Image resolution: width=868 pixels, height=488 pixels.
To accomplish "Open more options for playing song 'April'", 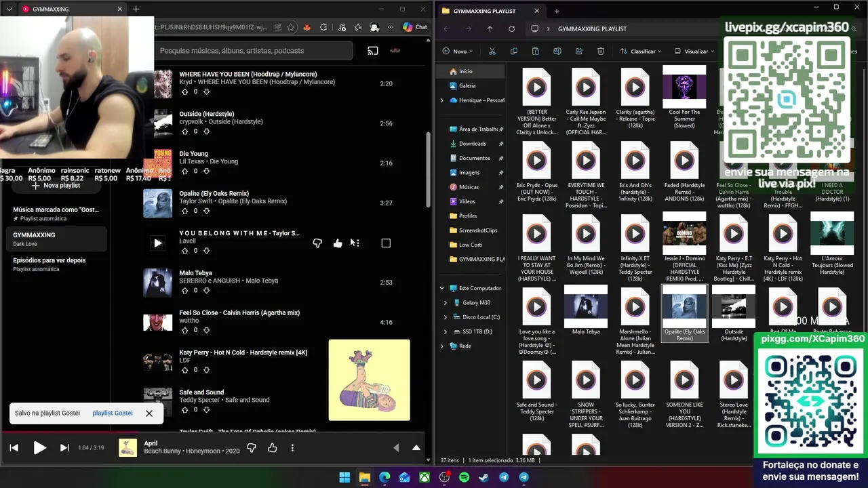I will click(x=292, y=448).
